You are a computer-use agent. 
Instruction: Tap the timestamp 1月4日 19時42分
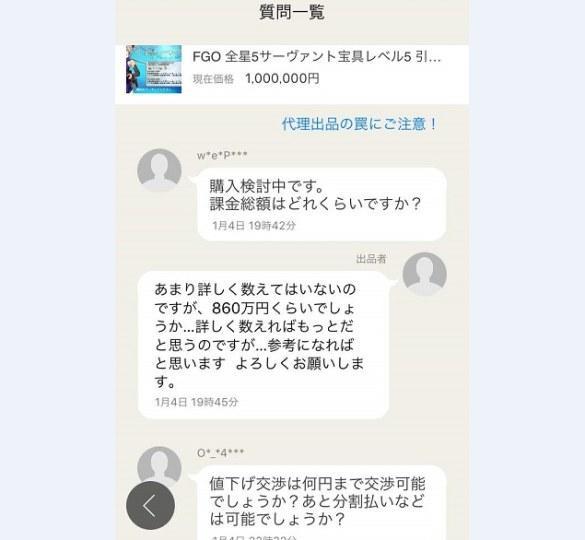tap(254, 226)
